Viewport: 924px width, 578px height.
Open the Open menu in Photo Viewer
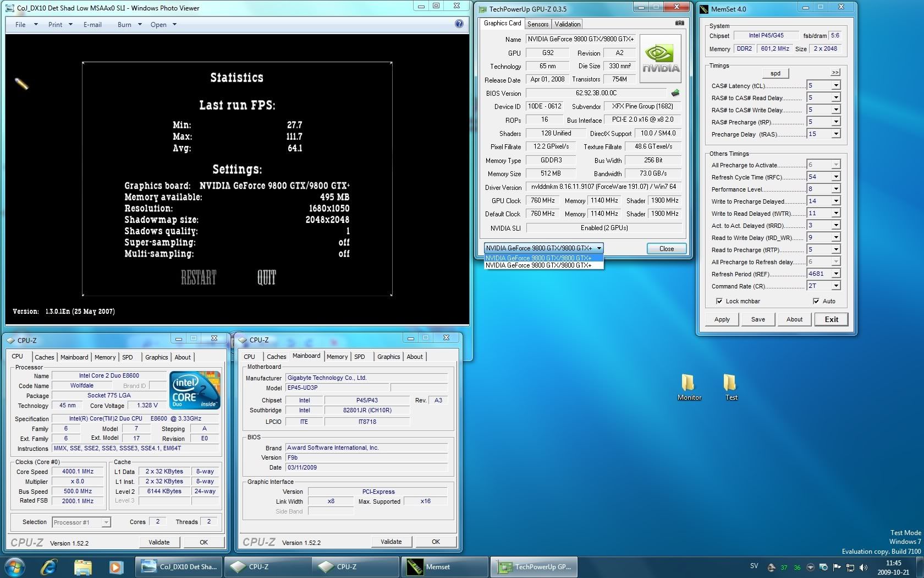[x=163, y=24]
